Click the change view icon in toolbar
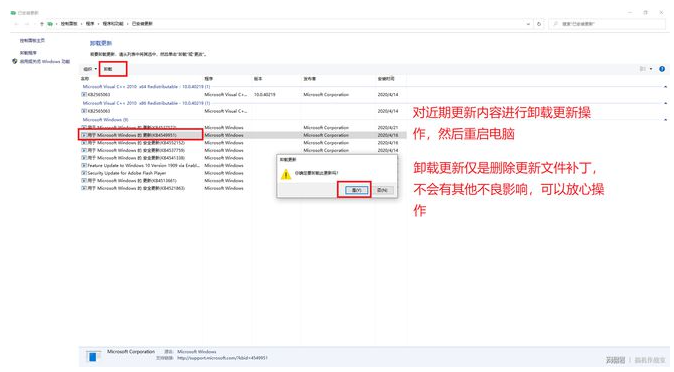The image size is (674, 372). pos(643,69)
